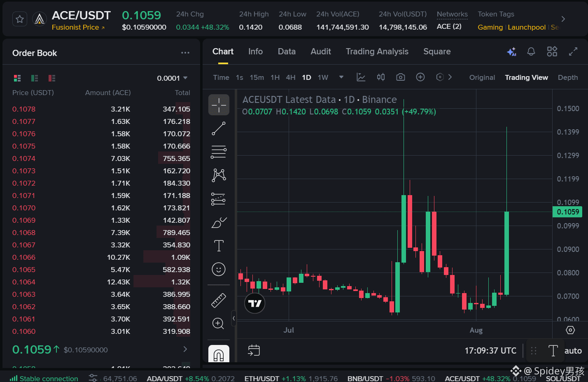Open the Data tab
The width and height of the screenshot is (588, 382).
pos(287,51)
